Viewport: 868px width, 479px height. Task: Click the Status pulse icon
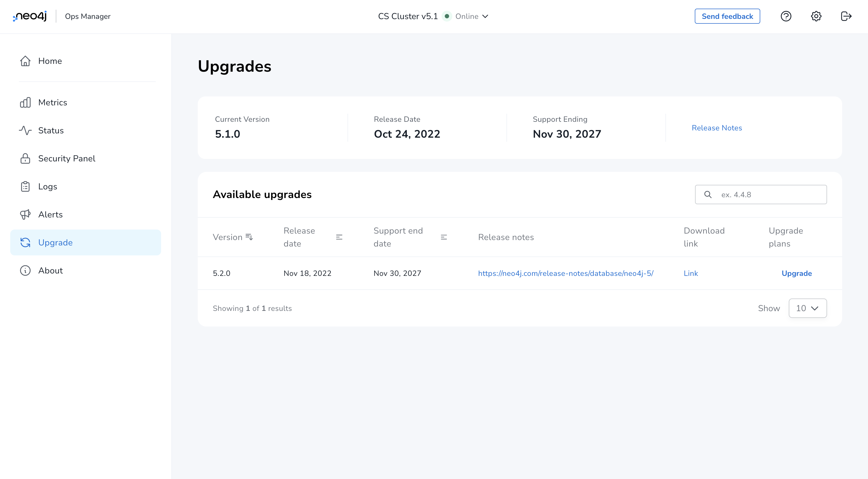pyautogui.click(x=25, y=130)
